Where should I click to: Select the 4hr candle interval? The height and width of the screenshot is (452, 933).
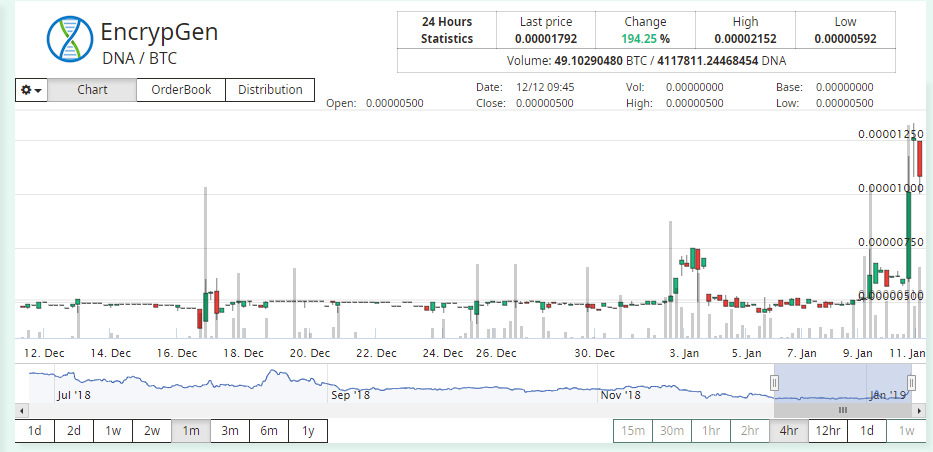coord(788,431)
